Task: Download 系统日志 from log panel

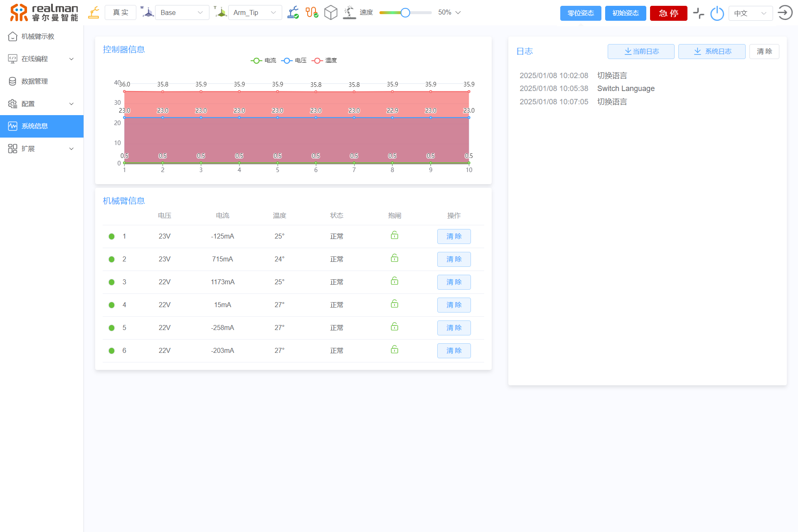Action: [712, 52]
